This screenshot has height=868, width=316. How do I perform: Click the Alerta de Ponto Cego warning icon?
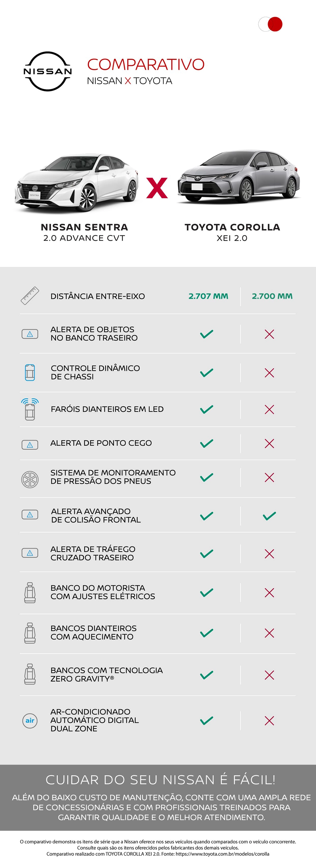pos(30,445)
